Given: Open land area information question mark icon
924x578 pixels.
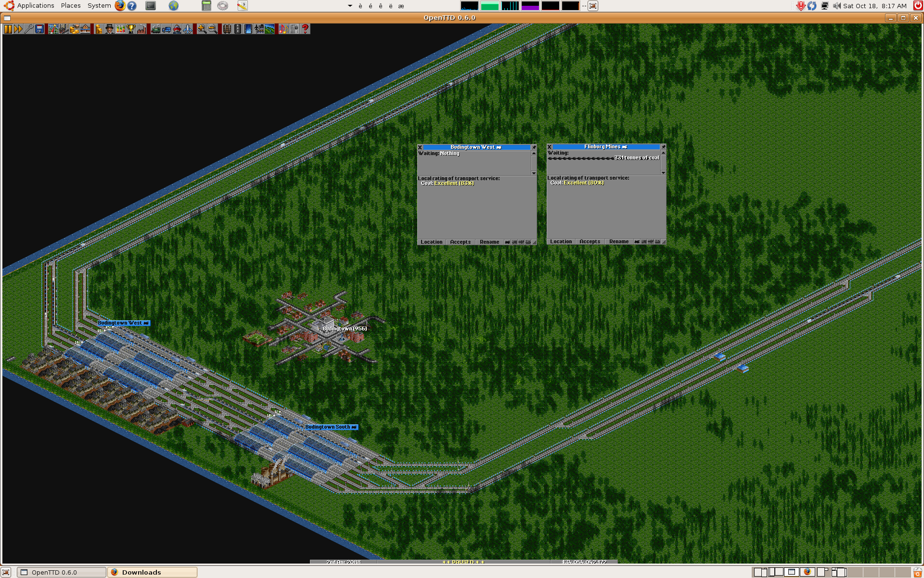Looking at the screenshot, I should (x=305, y=29).
